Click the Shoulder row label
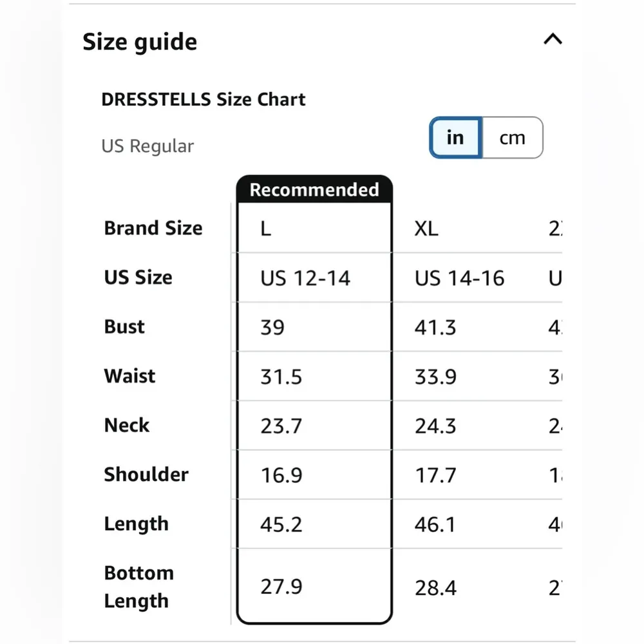644x644 pixels. tap(146, 475)
